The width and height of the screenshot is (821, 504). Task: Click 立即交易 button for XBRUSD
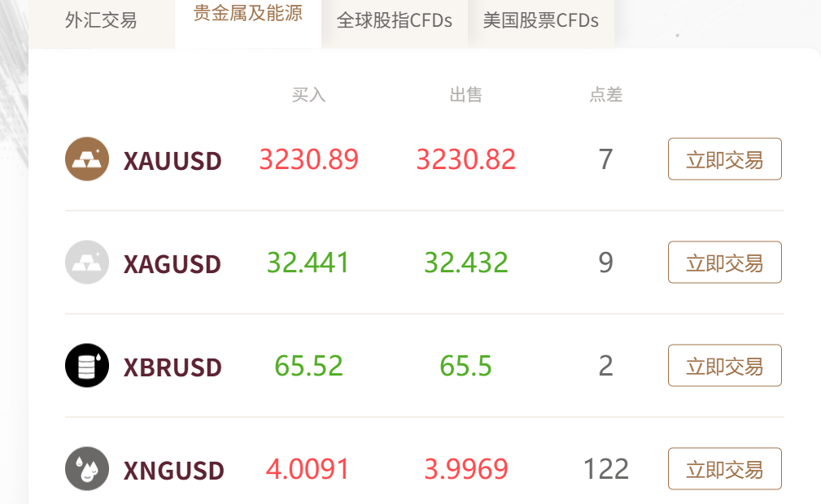725,365
